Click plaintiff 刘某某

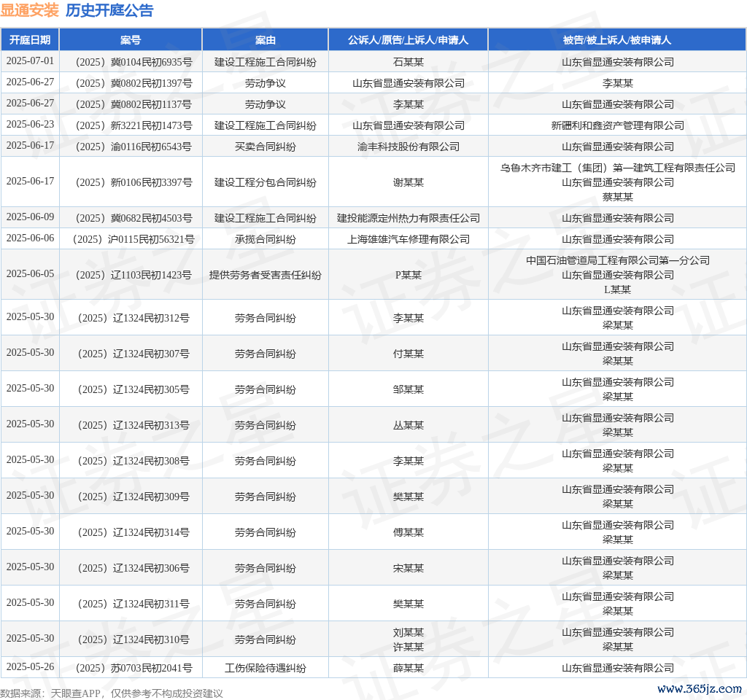(x=409, y=632)
